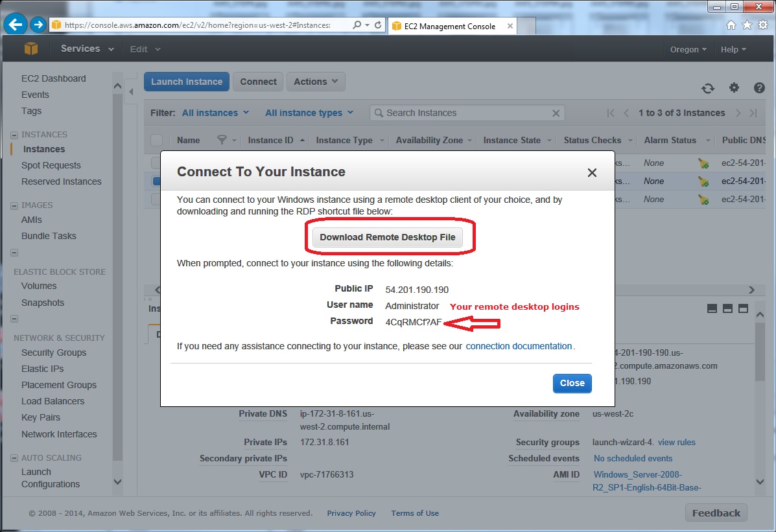Click the address bar search magnifier icon
776x532 pixels.
(357, 25)
